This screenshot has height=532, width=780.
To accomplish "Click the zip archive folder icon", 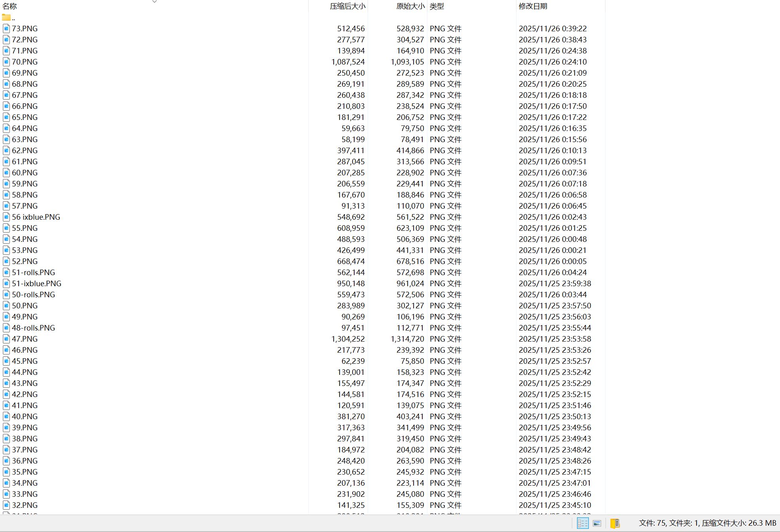I will click(615, 523).
